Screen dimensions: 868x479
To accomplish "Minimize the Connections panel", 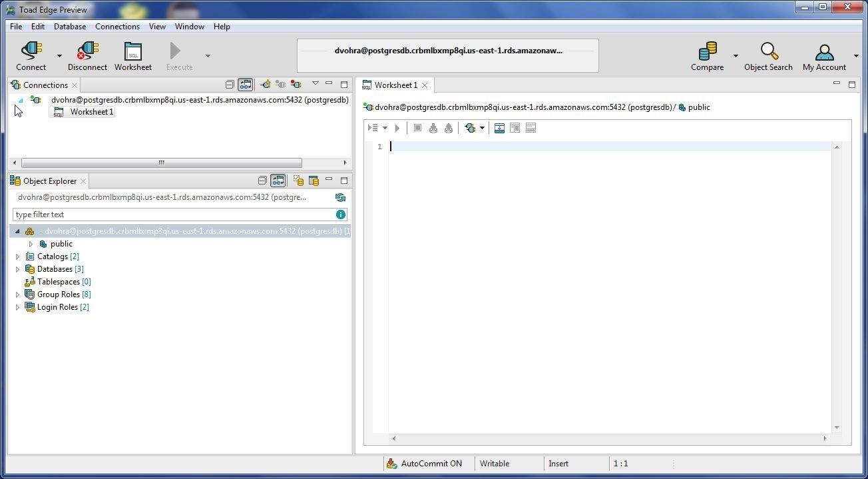I will [329, 84].
